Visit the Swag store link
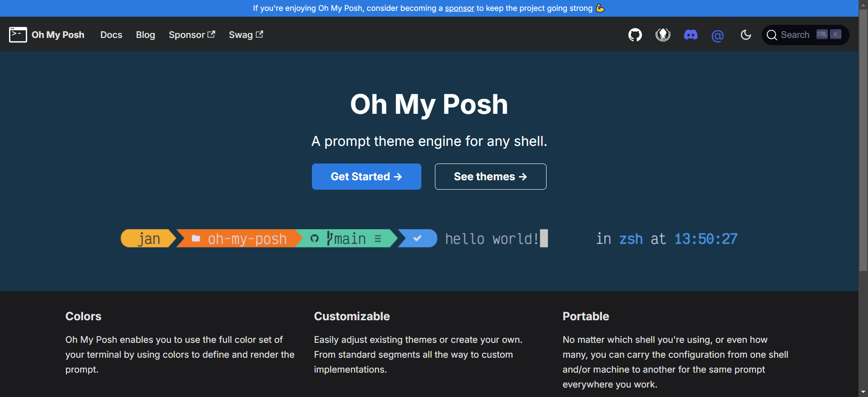This screenshot has height=397, width=868. coord(245,35)
